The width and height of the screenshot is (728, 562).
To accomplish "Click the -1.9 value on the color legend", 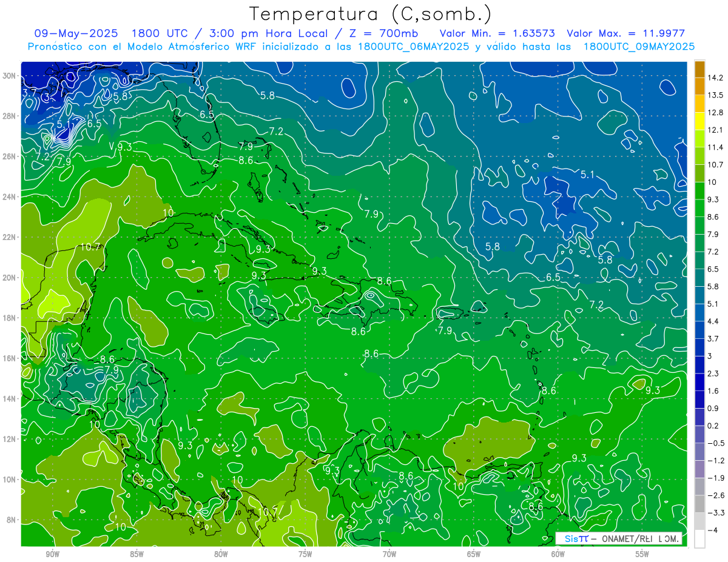I will pyautogui.click(x=716, y=478).
